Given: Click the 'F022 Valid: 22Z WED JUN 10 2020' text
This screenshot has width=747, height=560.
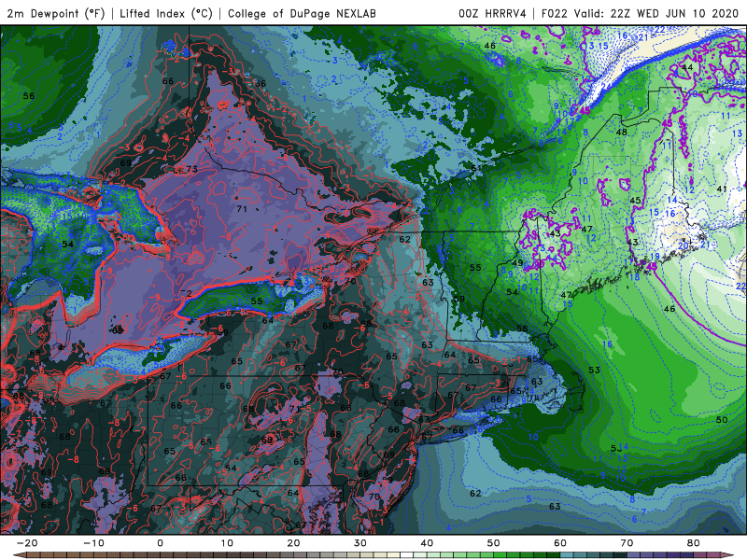Looking at the screenshot, I should [x=640, y=13].
